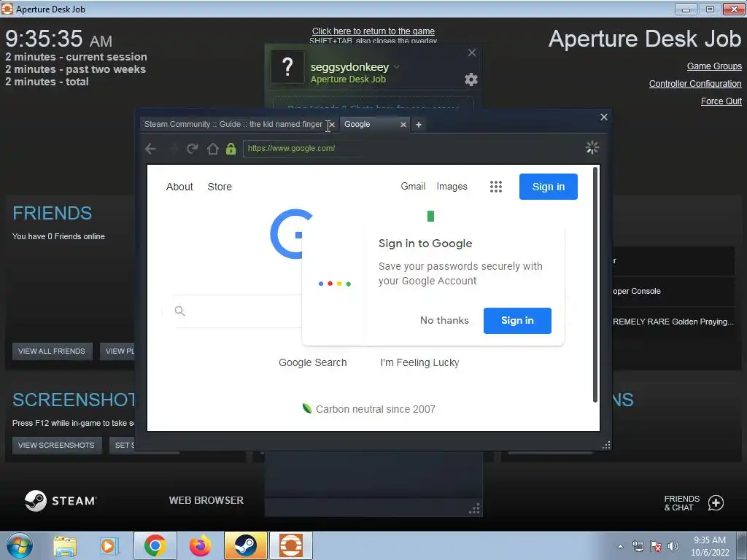Viewport: 747px width, 560px height.
Task: Click the green padlock security icon
Action: (x=231, y=149)
